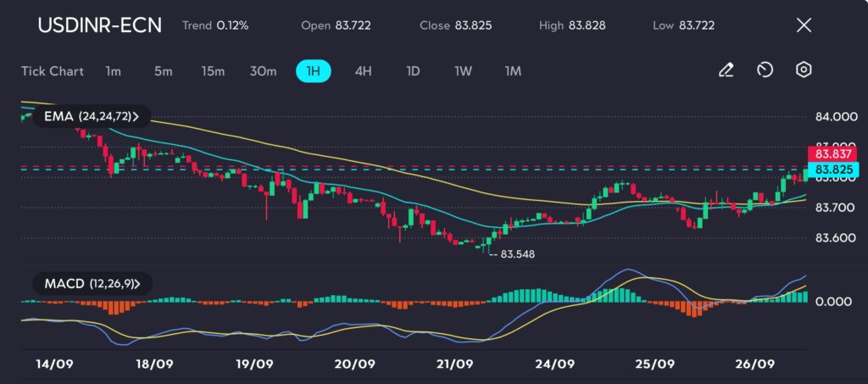Close the USDINR-ECN chart panel
This screenshot has width=868, height=384.
pyautogui.click(x=804, y=25)
